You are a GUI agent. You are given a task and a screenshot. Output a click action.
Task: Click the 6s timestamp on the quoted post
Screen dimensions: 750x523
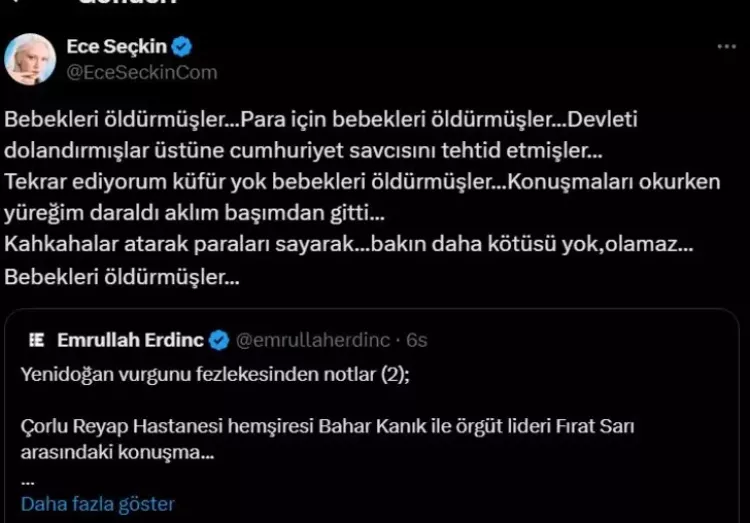click(x=416, y=340)
